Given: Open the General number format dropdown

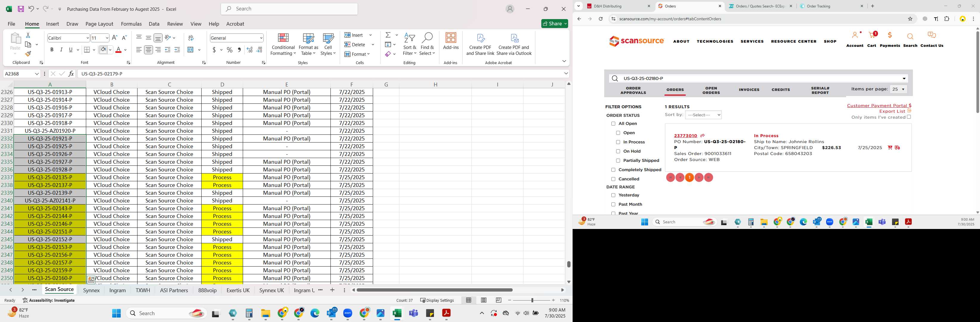Looking at the screenshot, I should point(261,38).
